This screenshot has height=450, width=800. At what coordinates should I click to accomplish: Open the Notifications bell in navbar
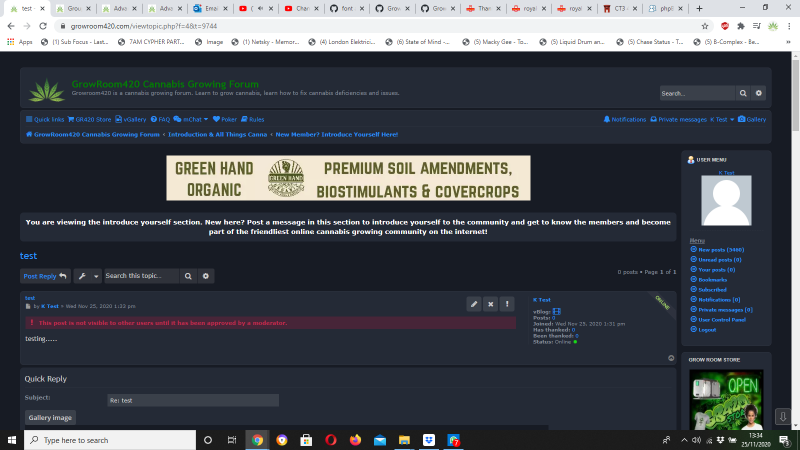coord(625,119)
